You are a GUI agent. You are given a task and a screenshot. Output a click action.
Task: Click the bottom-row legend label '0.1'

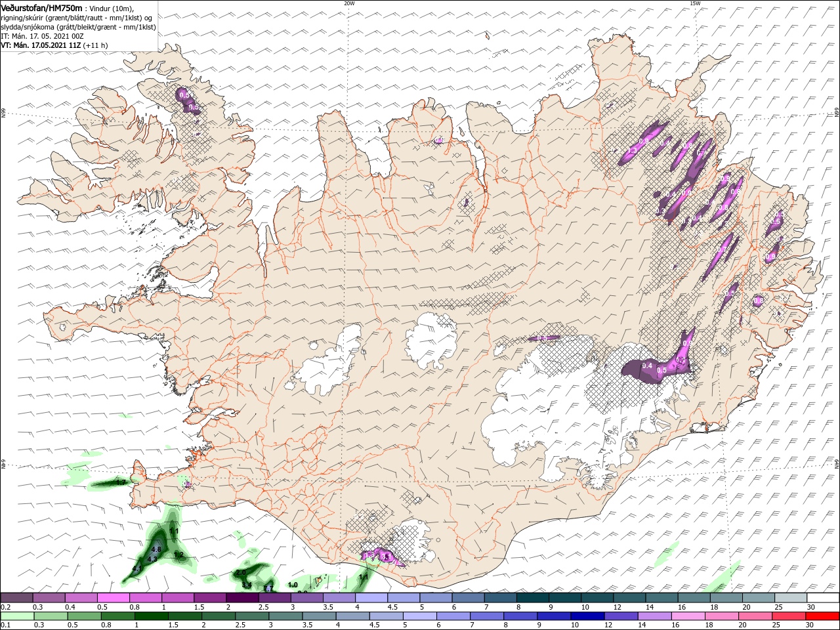coord(5,625)
